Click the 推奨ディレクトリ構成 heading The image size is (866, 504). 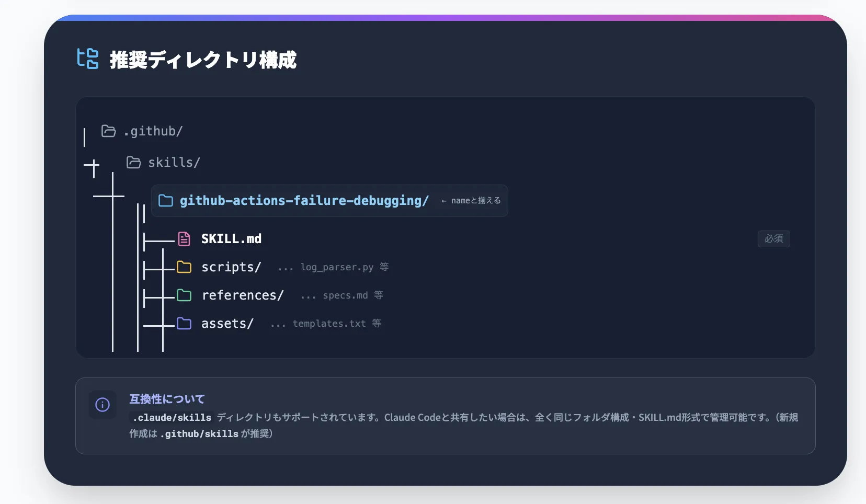pos(203,60)
